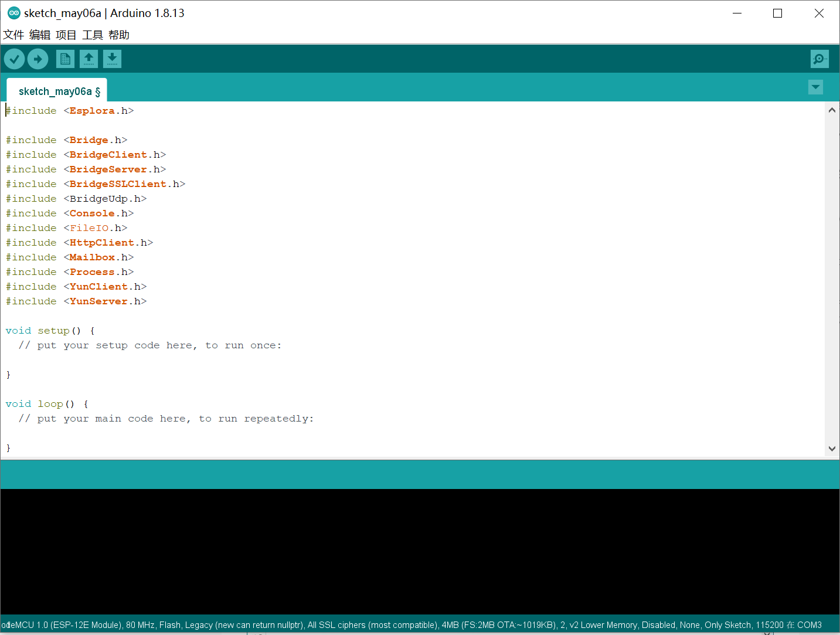Screen dimensions: 840x635
Task: Select the sketch_may06a tab
Action: 57,91
